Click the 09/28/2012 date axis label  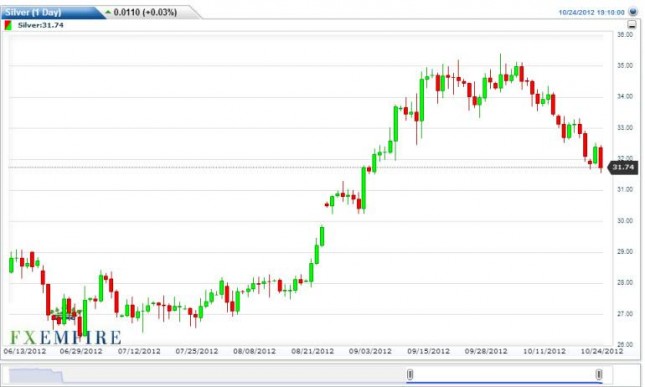pos(486,351)
